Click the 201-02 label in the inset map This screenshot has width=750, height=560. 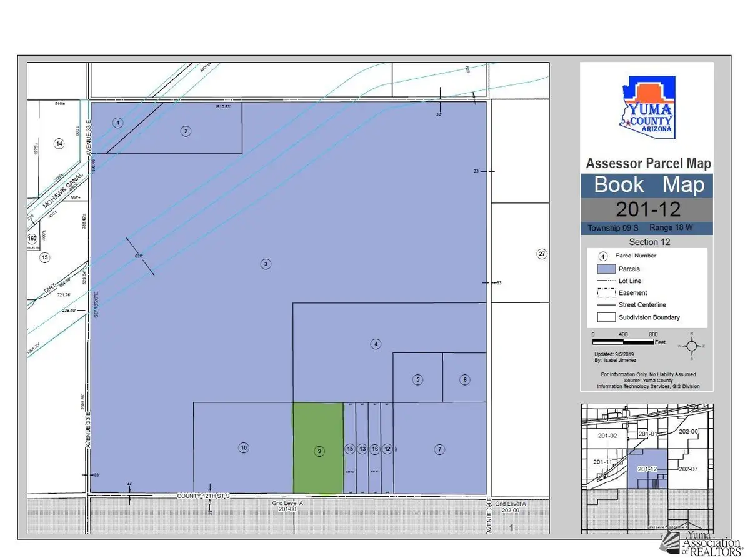pos(607,436)
